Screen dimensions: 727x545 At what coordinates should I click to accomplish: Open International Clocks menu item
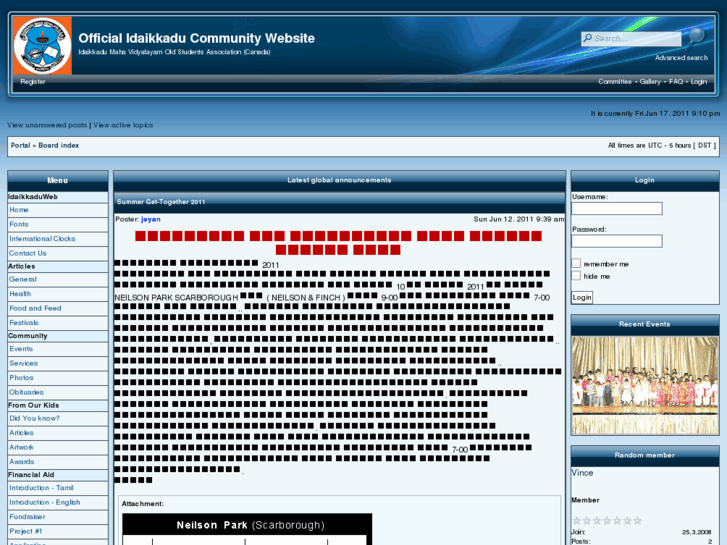click(42, 238)
